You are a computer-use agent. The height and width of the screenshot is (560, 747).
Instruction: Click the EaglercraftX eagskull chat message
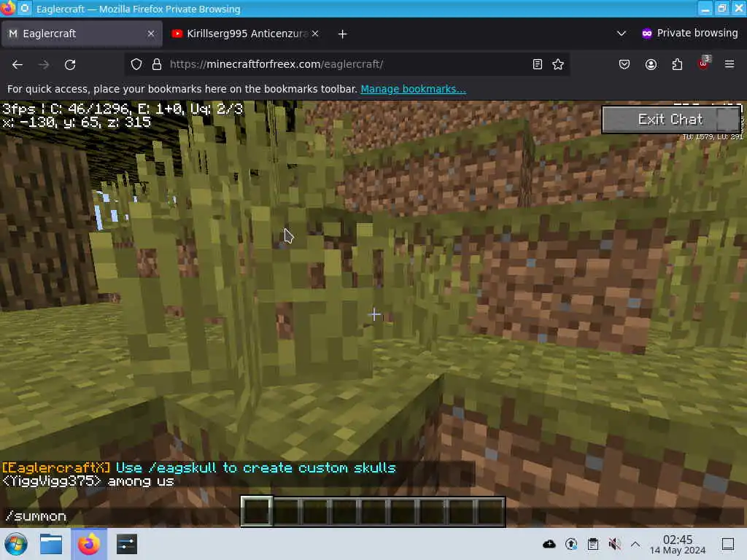point(199,467)
